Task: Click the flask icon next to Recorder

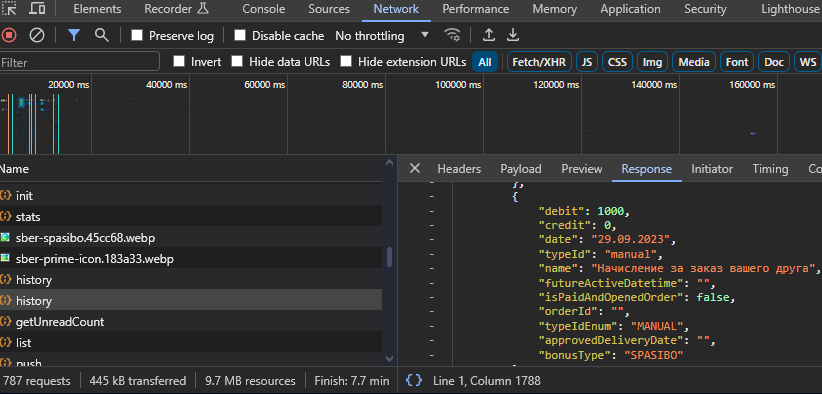Action: (203, 9)
